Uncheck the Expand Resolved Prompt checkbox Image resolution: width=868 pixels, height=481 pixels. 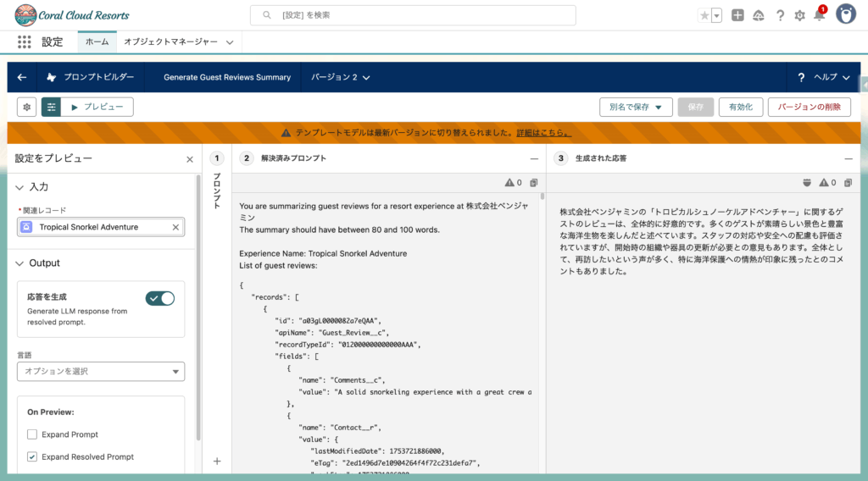point(32,456)
